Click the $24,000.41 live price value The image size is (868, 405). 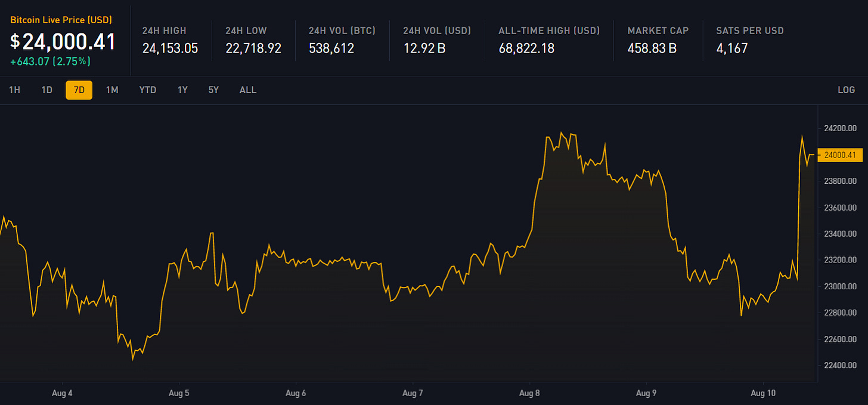(63, 41)
